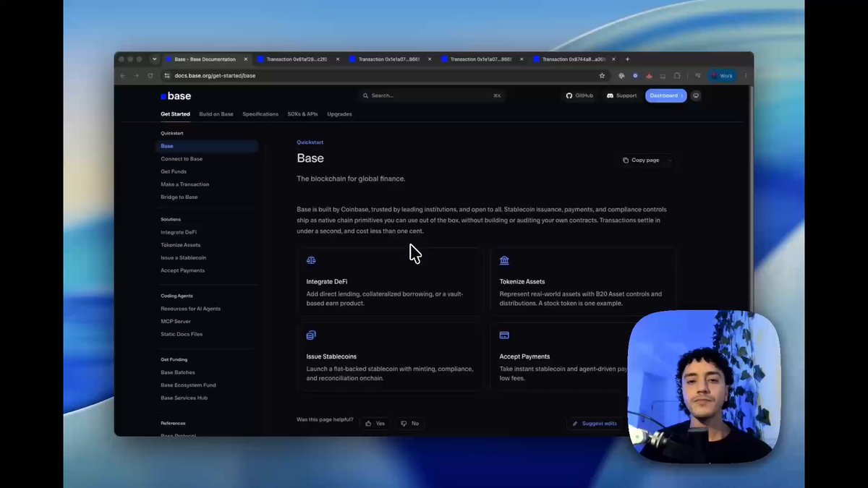Toggle the theme switch icon beside Dashboard
This screenshot has width=868, height=488.
tap(696, 95)
